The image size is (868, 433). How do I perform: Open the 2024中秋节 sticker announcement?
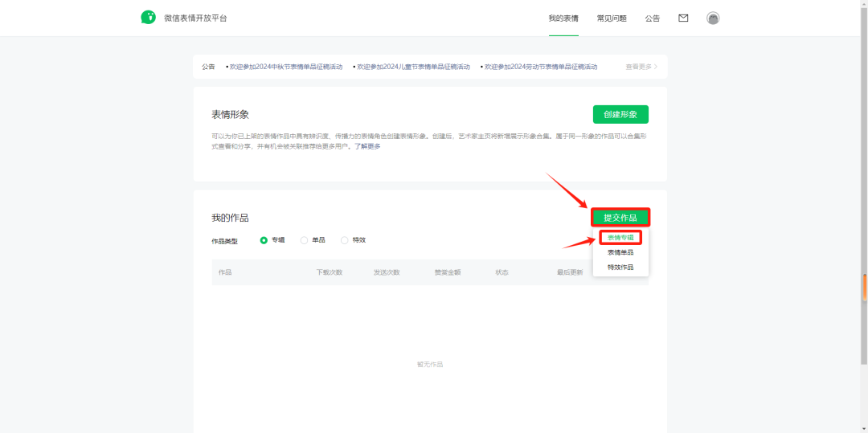point(285,67)
